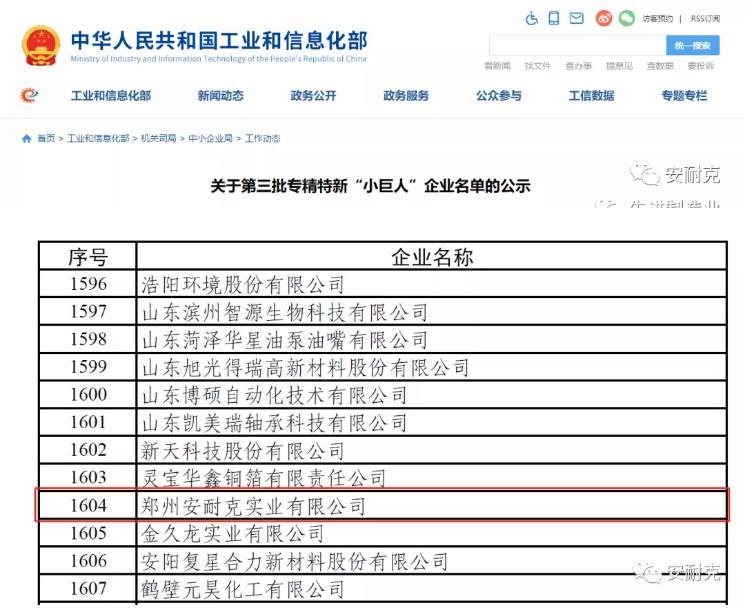756x608 pixels.
Task: Click the 找文件 quick link
Action: (538, 66)
